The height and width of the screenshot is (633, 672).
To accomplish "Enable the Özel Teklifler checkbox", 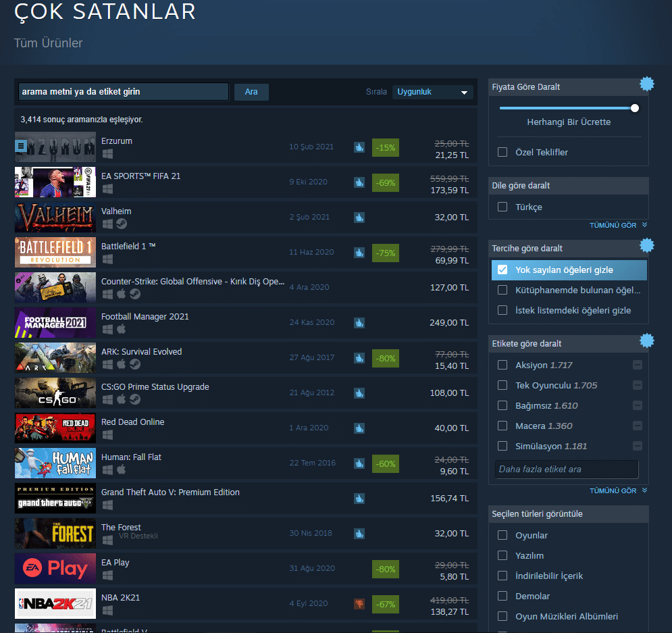I will tap(502, 152).
